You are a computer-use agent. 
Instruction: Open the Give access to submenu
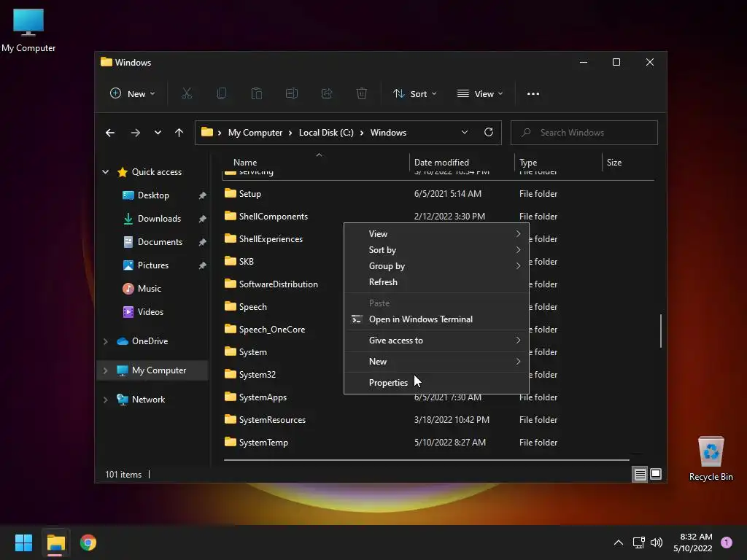tap(436, 341)
